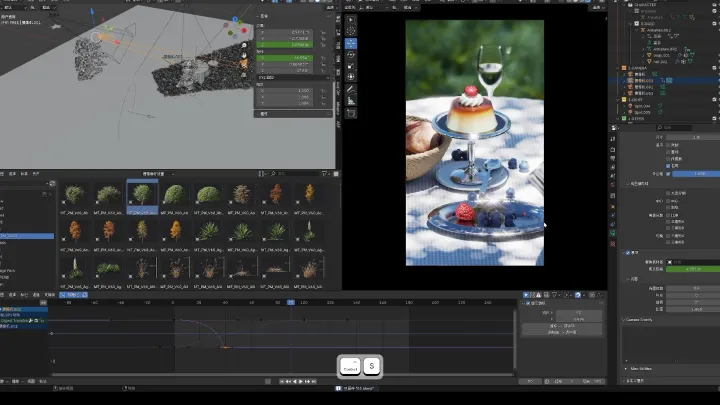Select the Add Cube tool

[351, 113]
